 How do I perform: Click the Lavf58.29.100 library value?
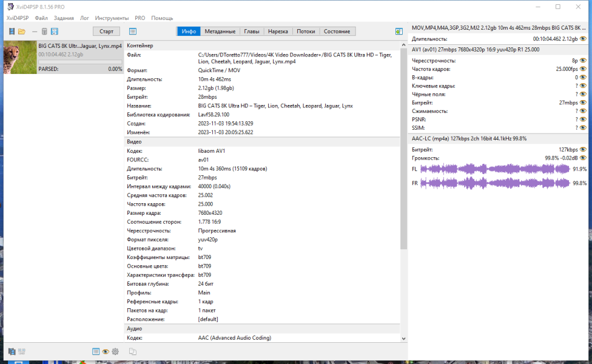(x=214, y=115)
